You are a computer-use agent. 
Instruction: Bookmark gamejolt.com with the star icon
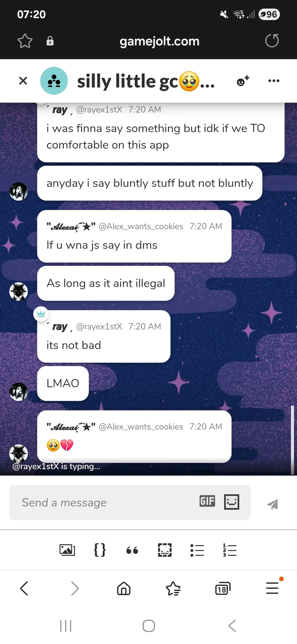click(25, 41)
